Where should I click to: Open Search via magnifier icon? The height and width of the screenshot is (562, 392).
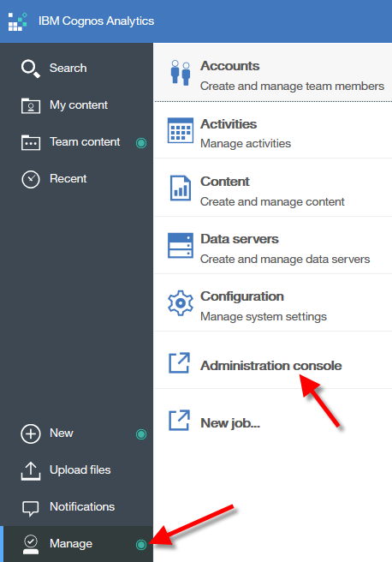pyautogui.click(x=31, y=69)
